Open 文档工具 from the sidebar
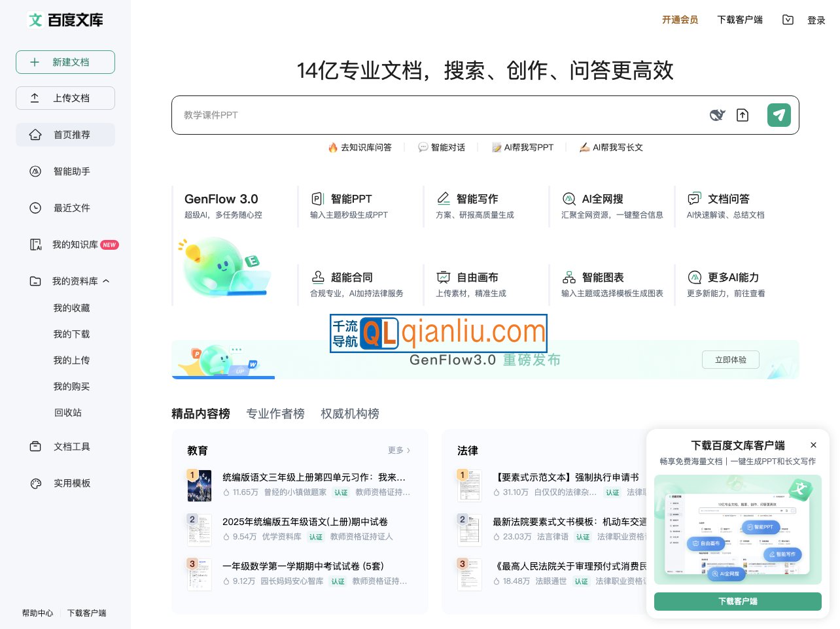 click(x=71, y=447)
